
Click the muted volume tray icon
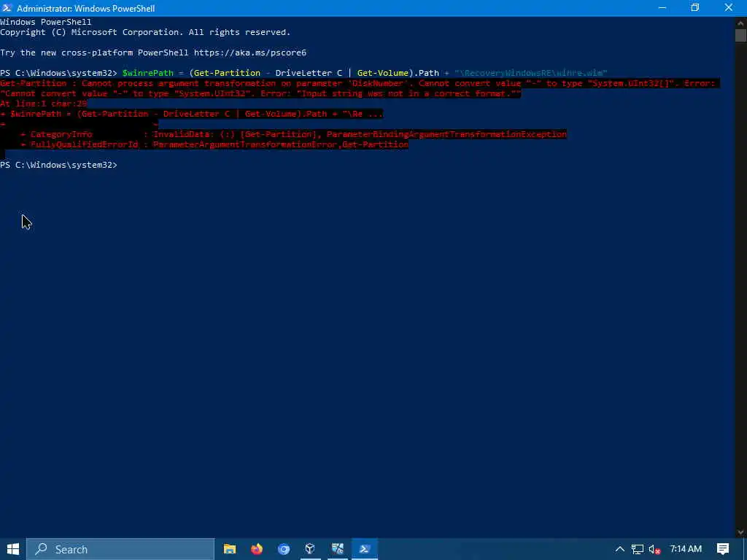point(654,550)
